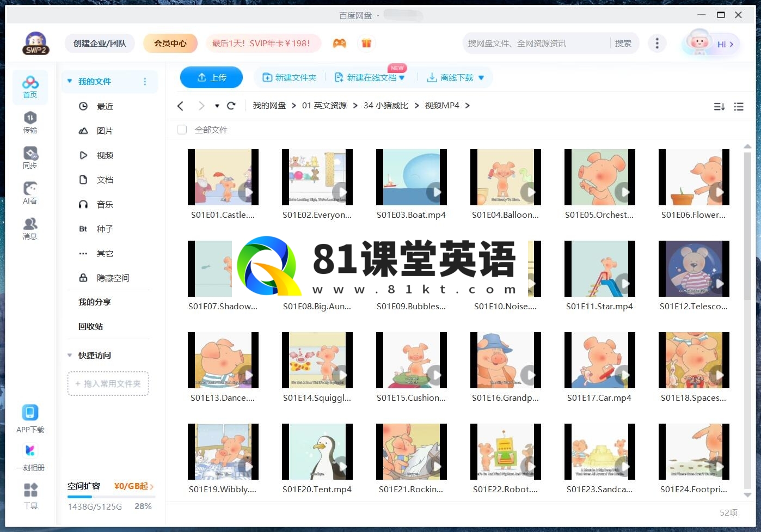Click the 新建文件夹 button
The image size is (761, 532).
coord(289,78)
